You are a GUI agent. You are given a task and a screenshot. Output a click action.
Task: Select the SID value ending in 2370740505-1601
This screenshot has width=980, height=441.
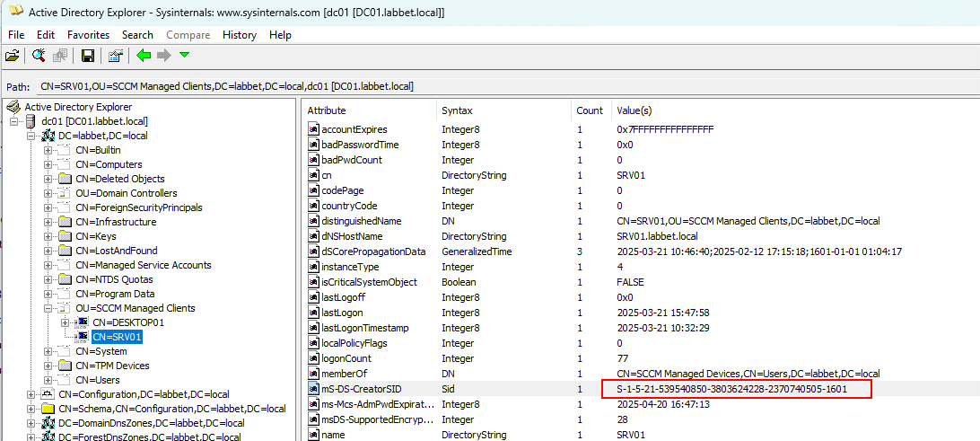[x=732, y=389]
